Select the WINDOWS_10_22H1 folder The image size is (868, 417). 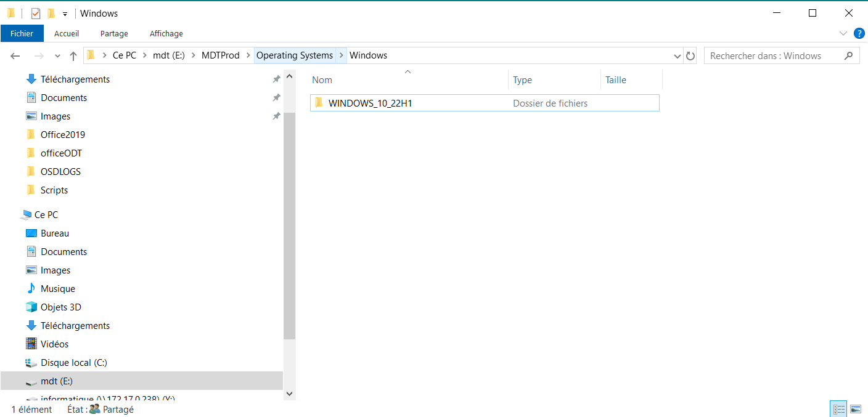click(370, 103)
